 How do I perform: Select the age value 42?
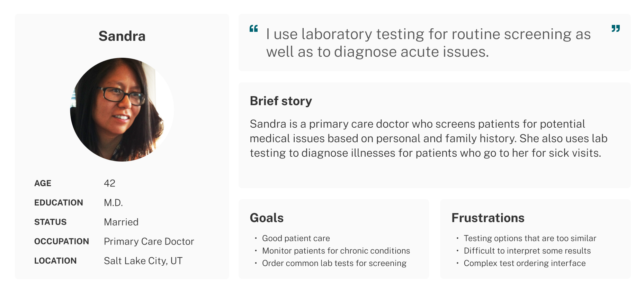click(x=109, y=183)
